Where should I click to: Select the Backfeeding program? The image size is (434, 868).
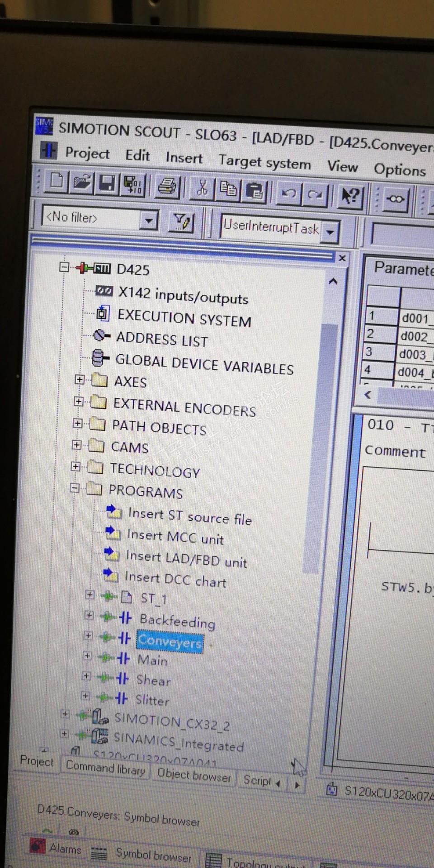click(177, 621)
